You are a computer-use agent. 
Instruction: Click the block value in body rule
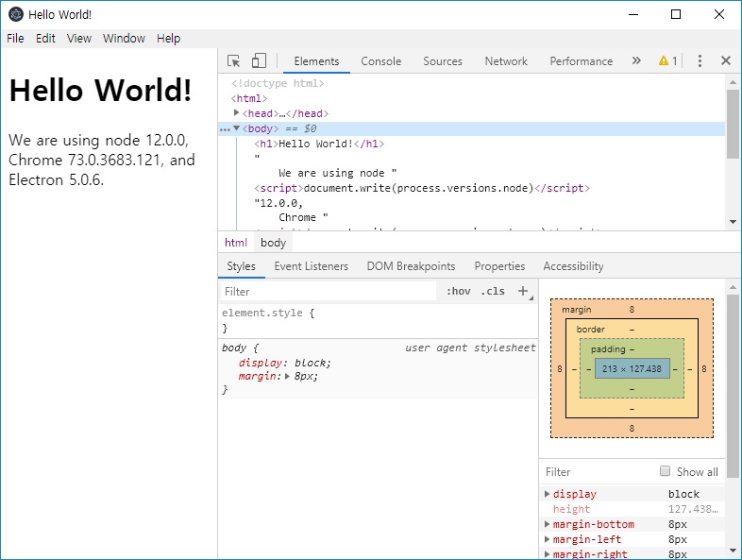tap(310, 363)
